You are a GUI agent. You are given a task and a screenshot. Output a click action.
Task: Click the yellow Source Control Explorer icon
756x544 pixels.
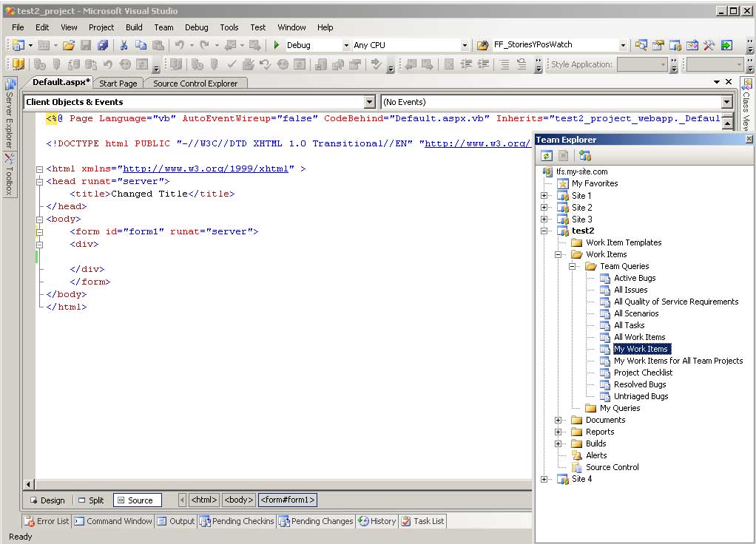[x=18, y=64]
